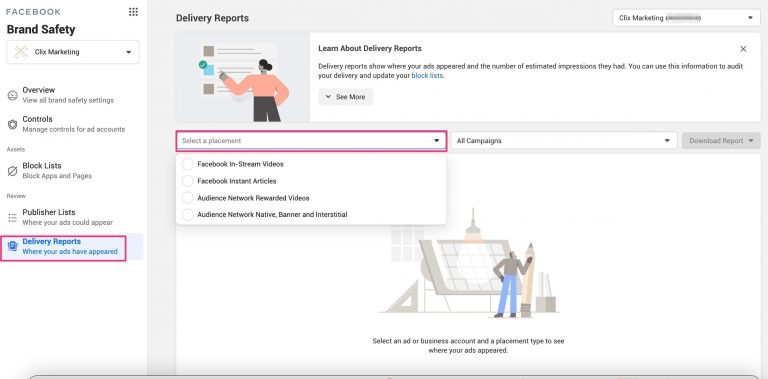
Task: Click the drafting table empty-state illustration
Action: click(x=469, y=264)
